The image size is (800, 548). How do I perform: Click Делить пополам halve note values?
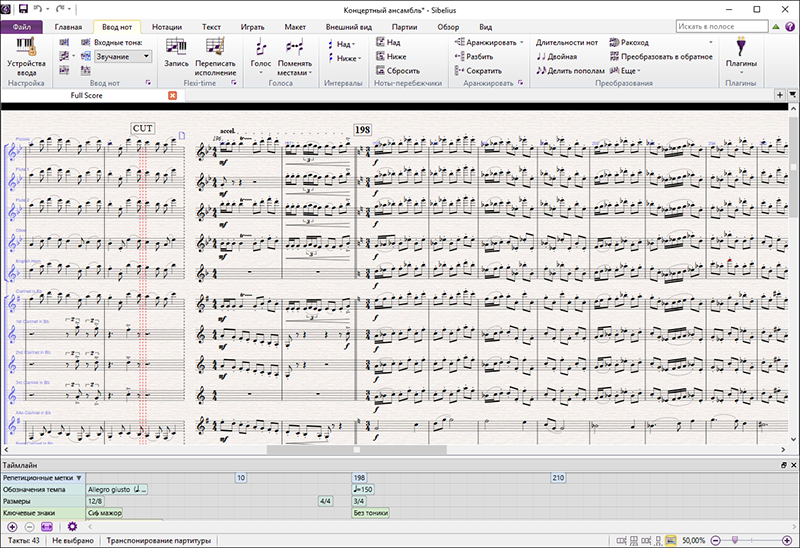570,71
